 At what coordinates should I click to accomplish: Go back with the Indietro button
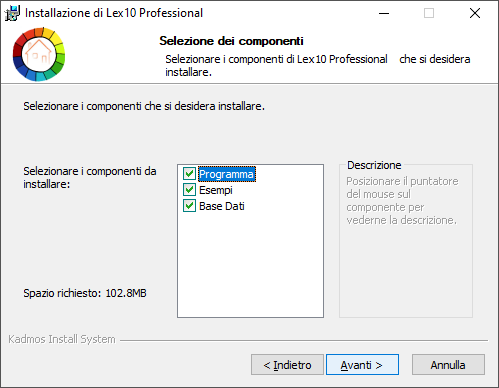pyautogui.click(x=287, y=365)
